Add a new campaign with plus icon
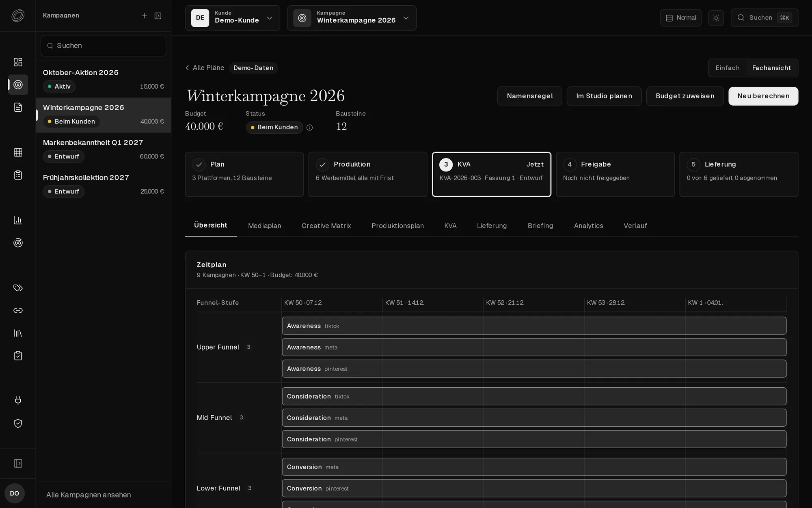 pos(144,16)
